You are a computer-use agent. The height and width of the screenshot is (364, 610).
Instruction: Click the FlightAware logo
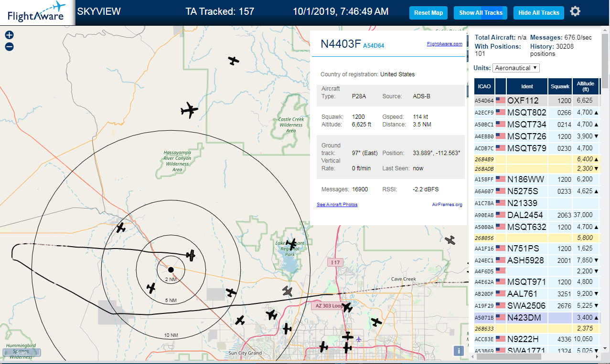(x=37, y=12)
